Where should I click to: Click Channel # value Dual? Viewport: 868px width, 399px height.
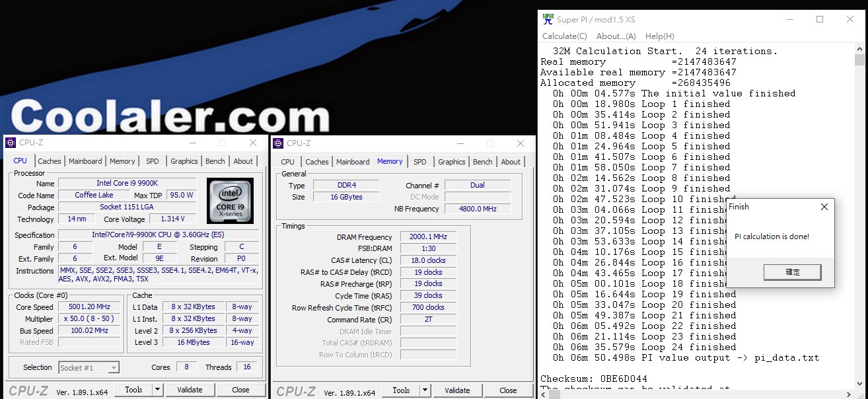click(478, 185)
